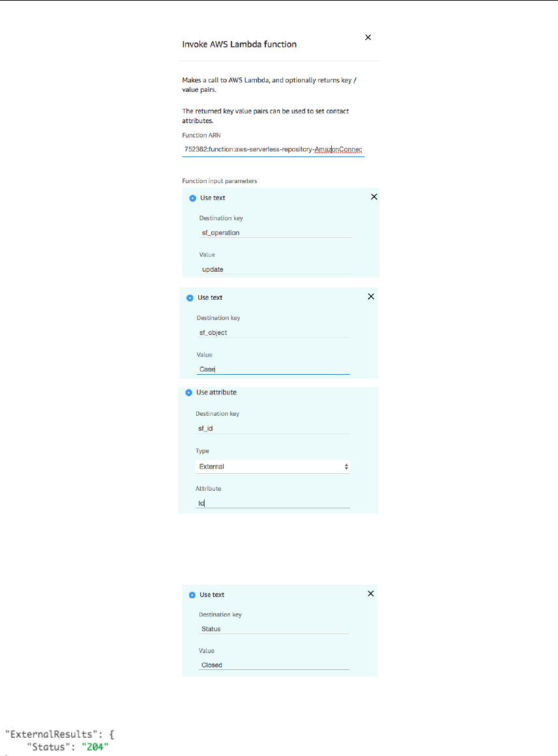Edit the sf_object destination key field
This screenshot has height=756, width=558.
273,332
